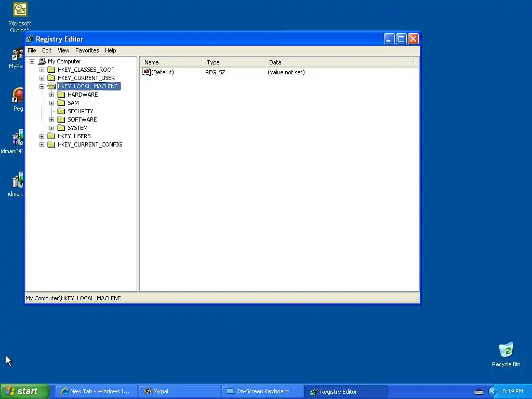
Task: Expand the HKEY_CURRENT_USER key
Action: 42,78
